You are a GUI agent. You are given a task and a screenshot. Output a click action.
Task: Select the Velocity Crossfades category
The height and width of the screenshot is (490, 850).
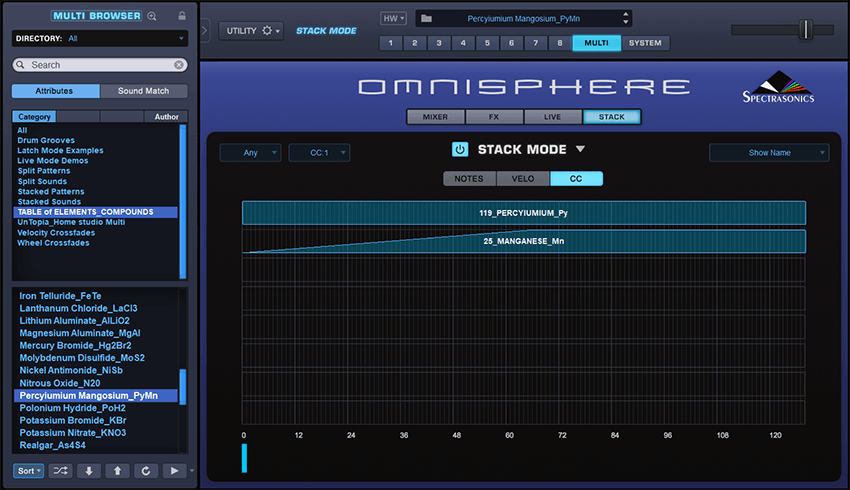(56, 233)
